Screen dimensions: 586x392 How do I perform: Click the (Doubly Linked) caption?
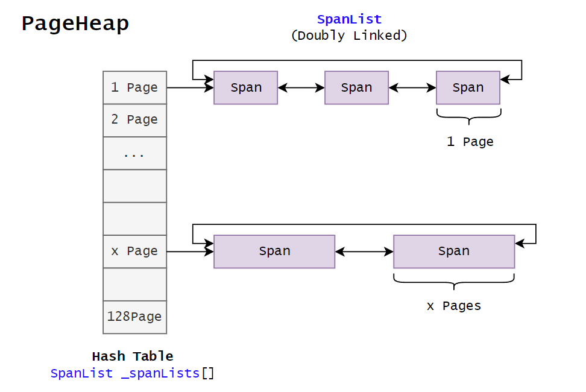pos(349,36)
